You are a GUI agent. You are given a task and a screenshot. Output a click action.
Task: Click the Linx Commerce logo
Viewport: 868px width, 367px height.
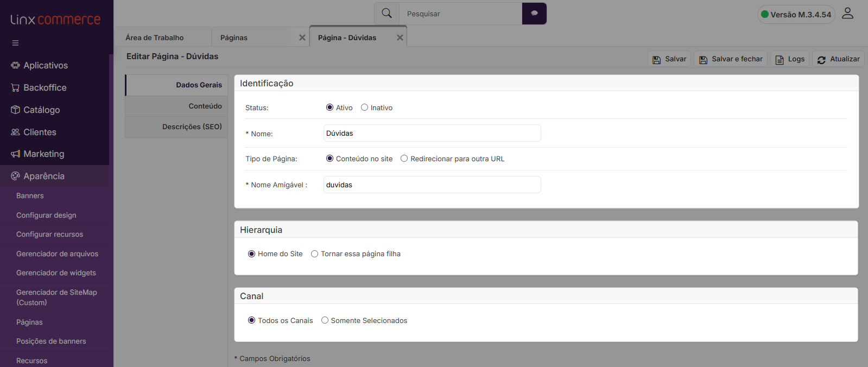tap(55, 20)
